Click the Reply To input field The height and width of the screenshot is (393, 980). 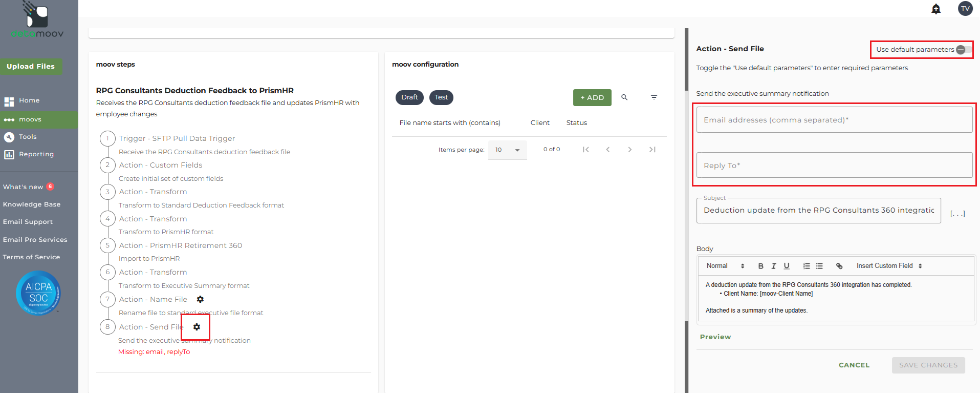tap(834, 166)
